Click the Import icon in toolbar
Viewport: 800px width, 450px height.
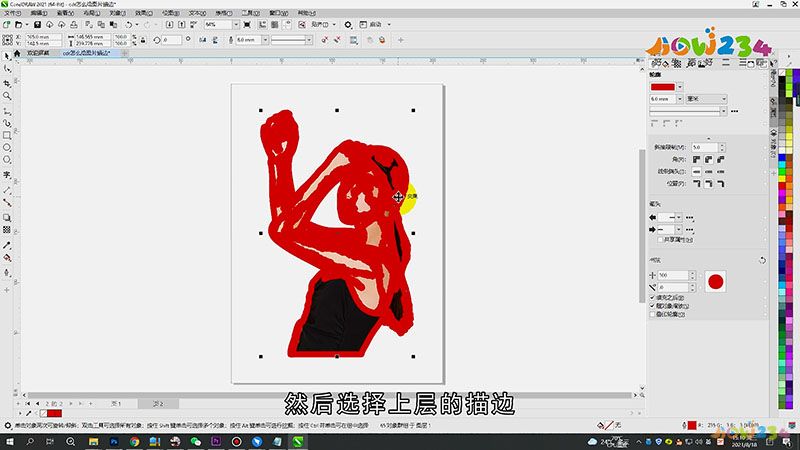169,24
